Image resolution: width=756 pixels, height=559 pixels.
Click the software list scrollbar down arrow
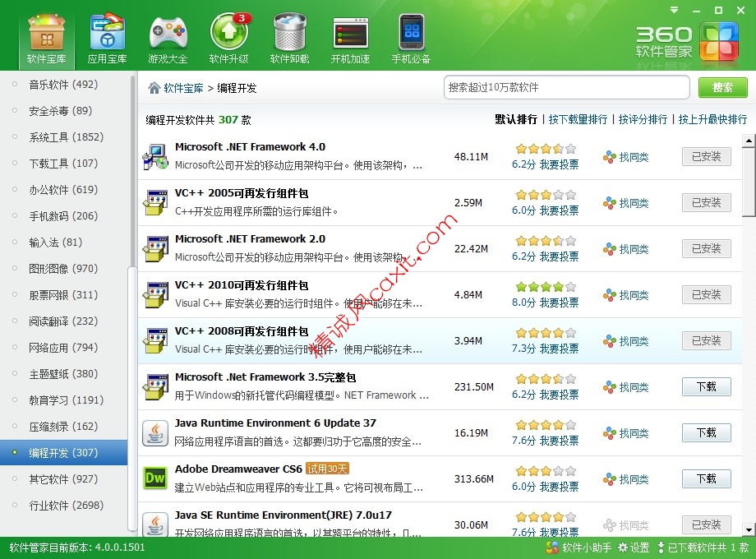pos(749,530)
